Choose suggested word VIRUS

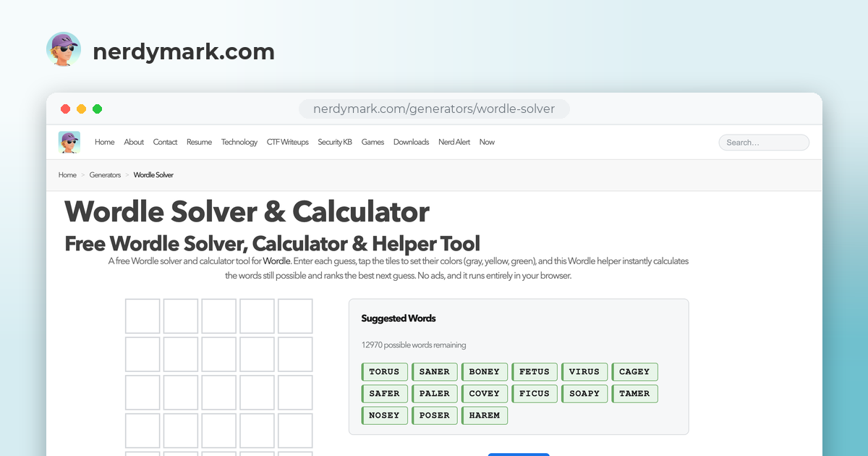coord(584,372)
